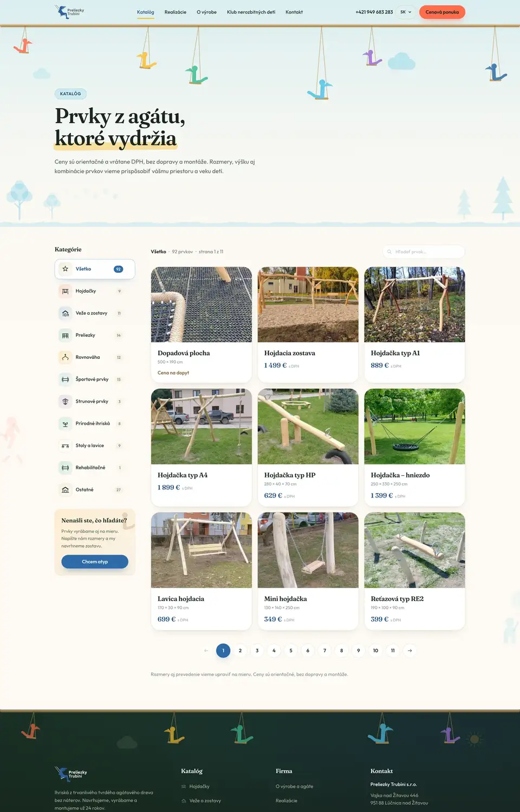Click the Preliezky Trubíni logo in the header

[69, 12]
